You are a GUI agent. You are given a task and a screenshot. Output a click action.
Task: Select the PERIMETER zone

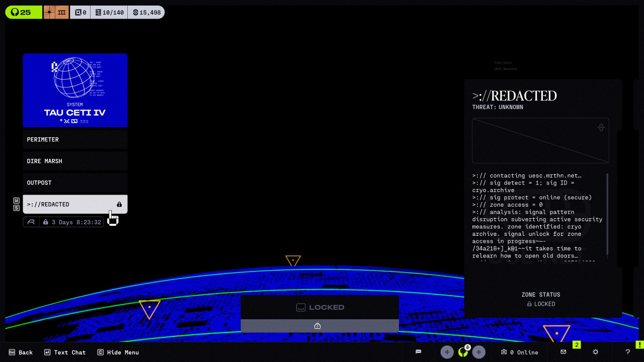tap(75, 139)
